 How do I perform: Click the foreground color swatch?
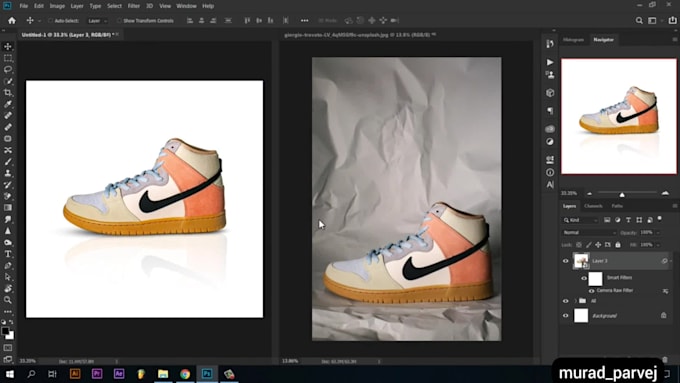click(x=5, y=331)
